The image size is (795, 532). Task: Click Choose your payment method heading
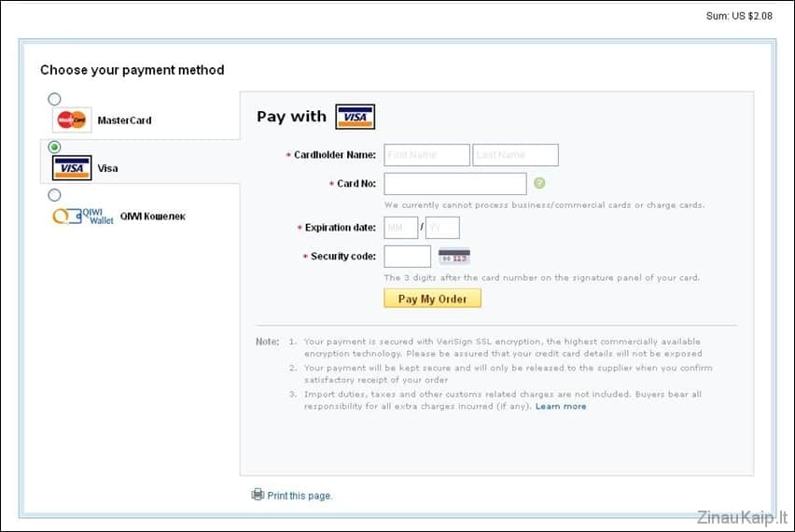(x=132, y=70)
